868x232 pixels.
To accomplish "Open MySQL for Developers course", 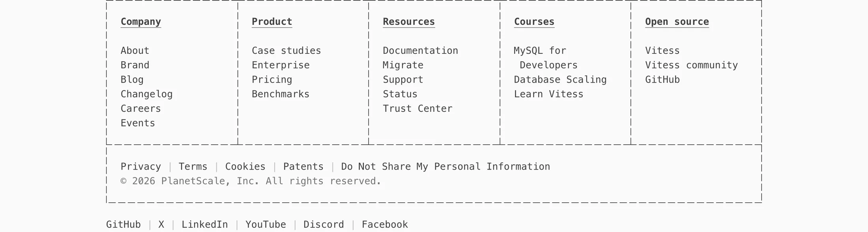I will click(546, 58).
